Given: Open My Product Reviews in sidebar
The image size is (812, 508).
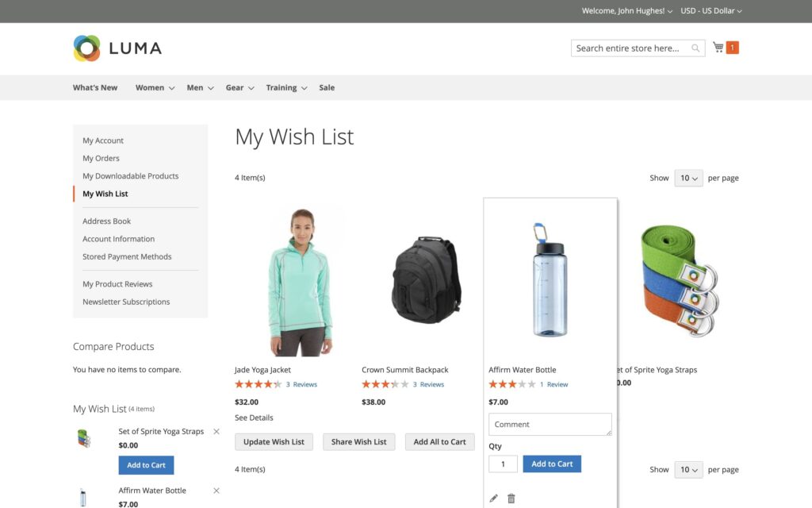Looking at the screenshot, I should pyautogui.click(x=117, y=283).
